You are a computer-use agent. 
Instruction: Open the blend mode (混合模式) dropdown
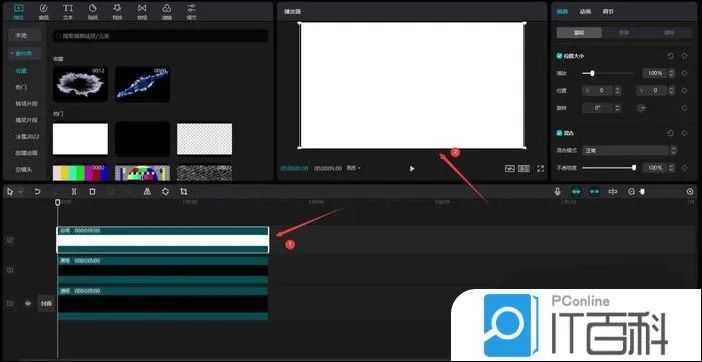pyautogui.click(x=630, y=151)
